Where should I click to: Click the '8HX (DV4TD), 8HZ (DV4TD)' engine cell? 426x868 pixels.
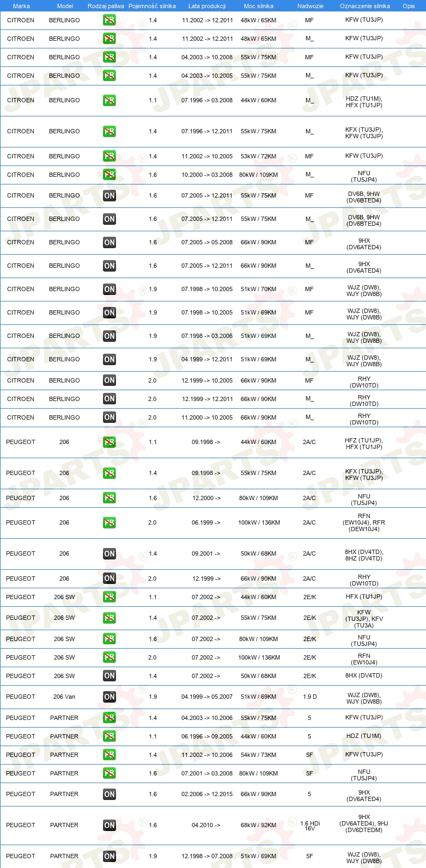[364, 555]
